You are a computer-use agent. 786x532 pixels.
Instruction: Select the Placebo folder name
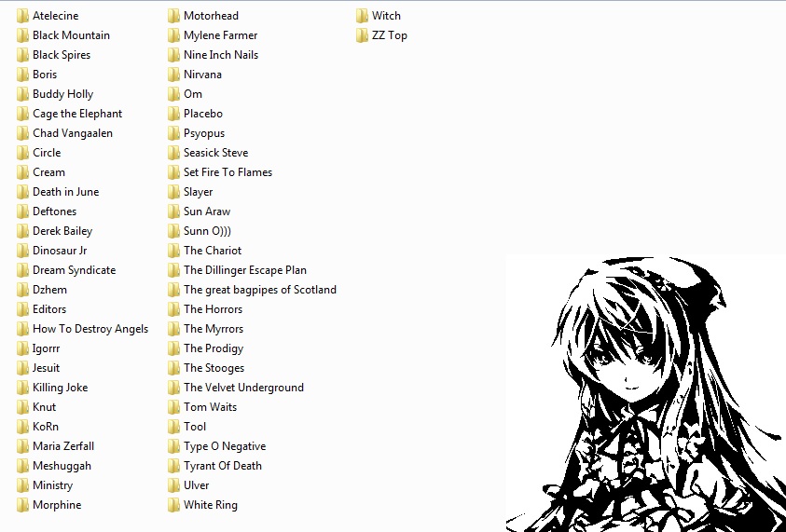point(203,114)
